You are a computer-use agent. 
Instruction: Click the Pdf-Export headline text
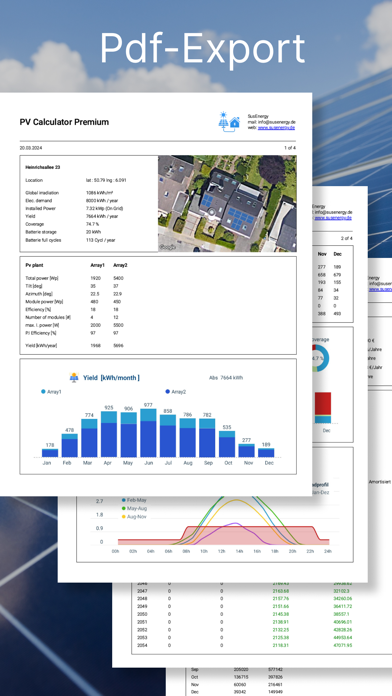(202, 48)
